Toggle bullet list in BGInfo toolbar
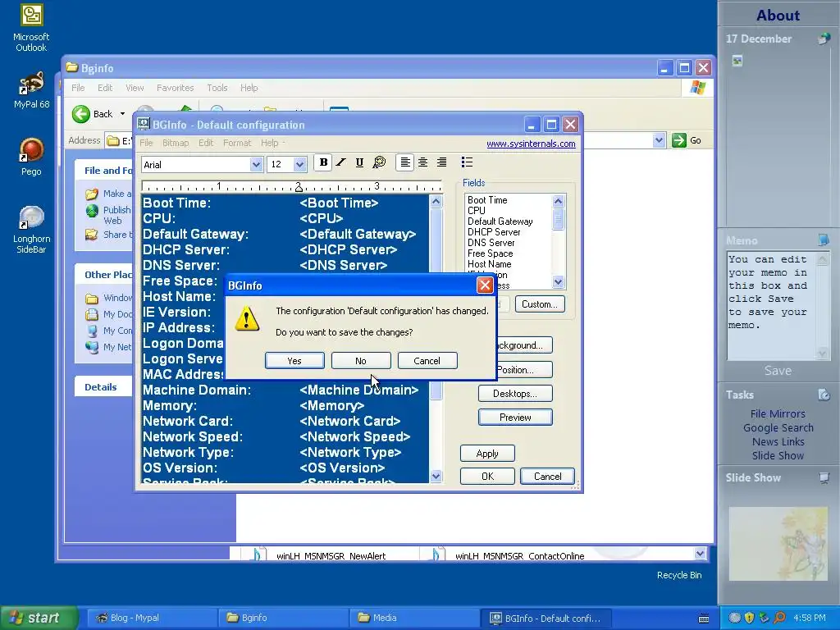840x630 pixels. coord(467,162)
